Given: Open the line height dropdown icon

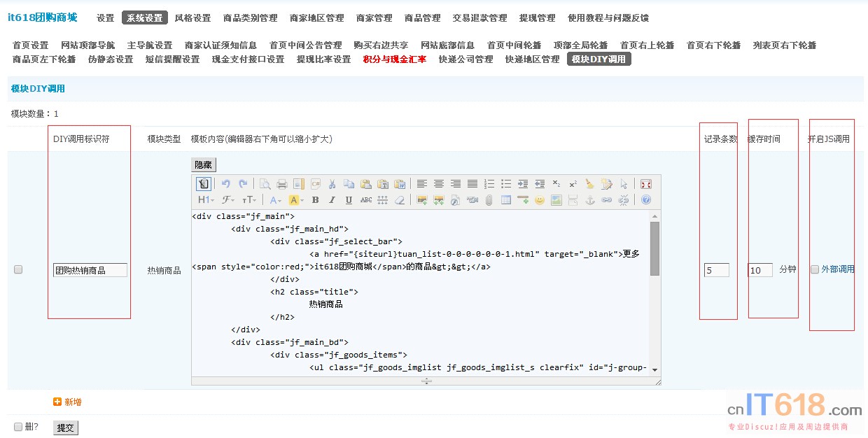Looking at the screenshot, I should coord(383,200).
